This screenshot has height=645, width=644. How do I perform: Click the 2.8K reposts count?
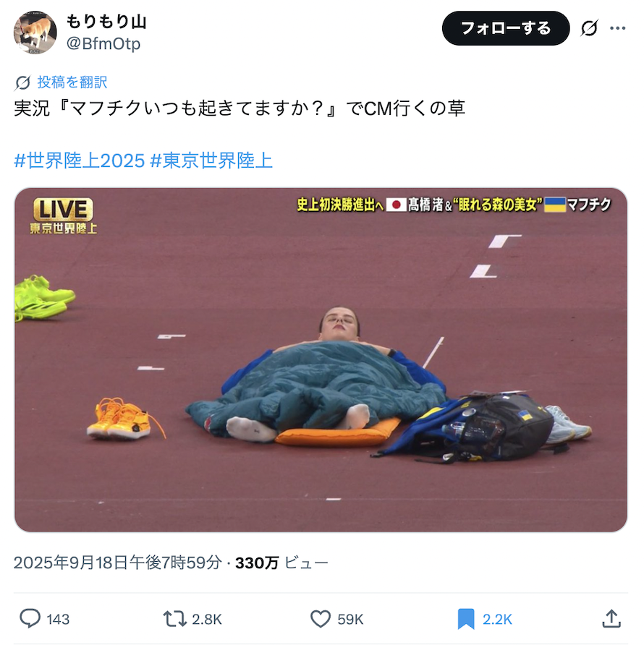207,619
